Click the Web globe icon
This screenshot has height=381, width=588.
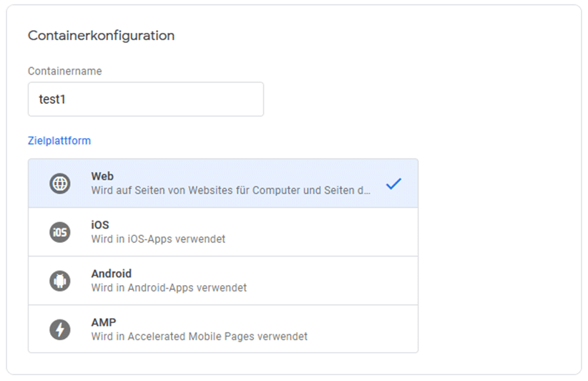[x=60, y=183]
